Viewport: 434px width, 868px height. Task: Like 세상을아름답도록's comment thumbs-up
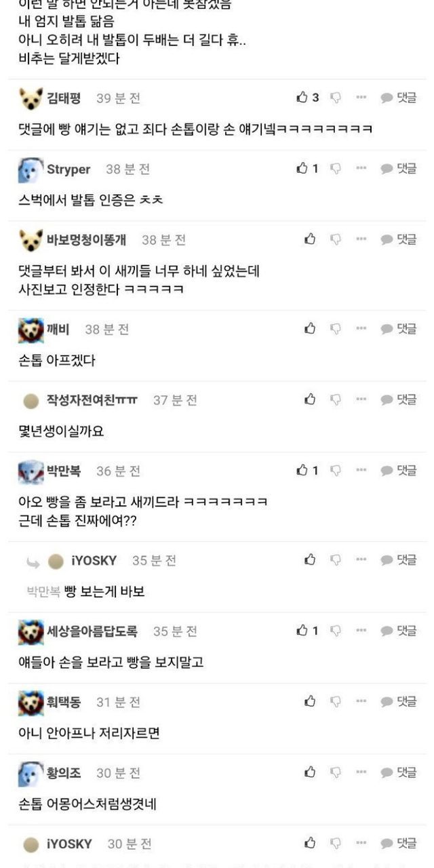[302, 631]
